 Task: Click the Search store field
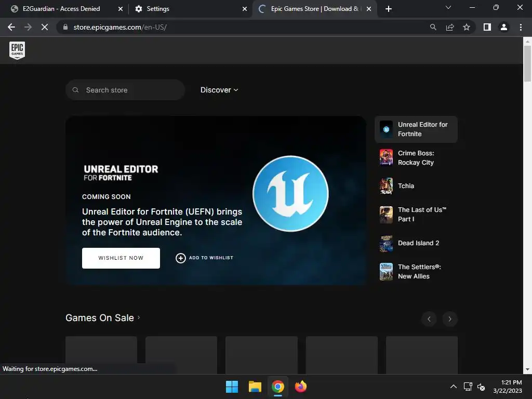[x=125, y=90]
